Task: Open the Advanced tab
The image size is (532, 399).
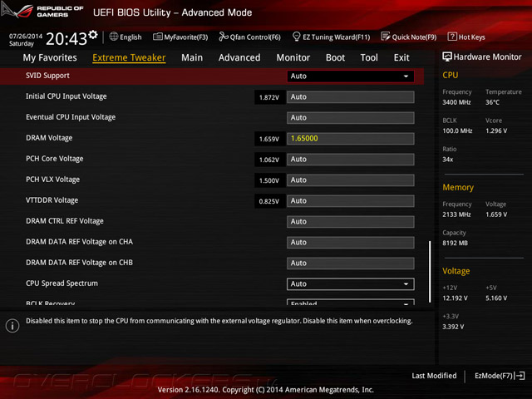Action: [239, 57]
